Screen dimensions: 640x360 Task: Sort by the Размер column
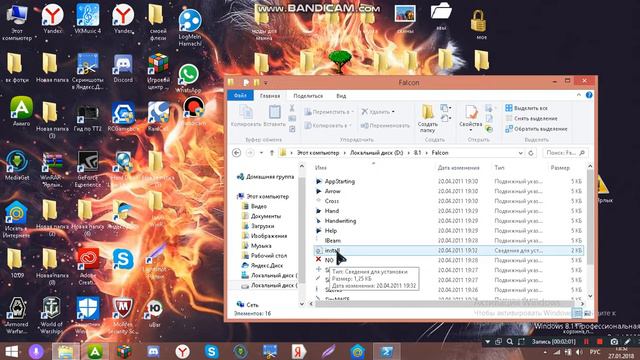click(x=560, y=168)
